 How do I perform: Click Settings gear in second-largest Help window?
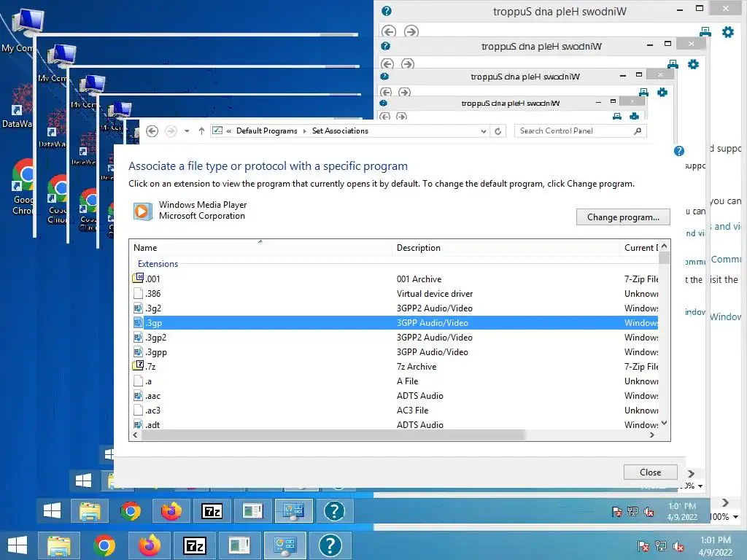pyautogui.click(x=693, y=64)
